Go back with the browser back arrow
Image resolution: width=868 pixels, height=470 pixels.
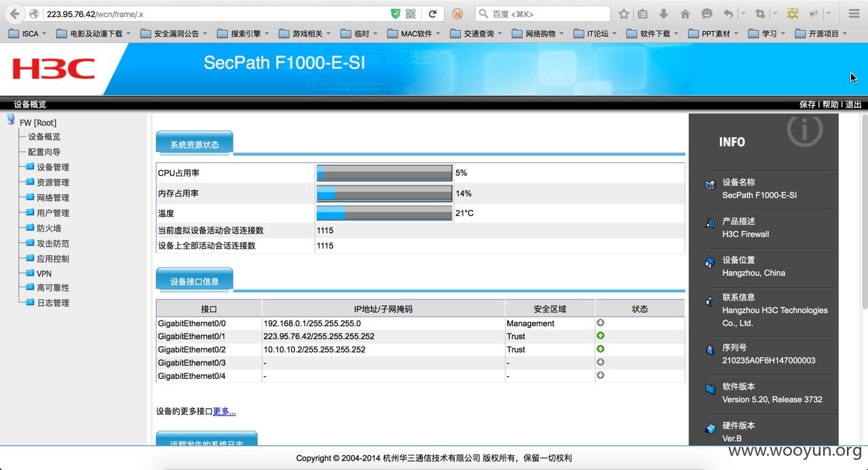[x=14, y=14]
